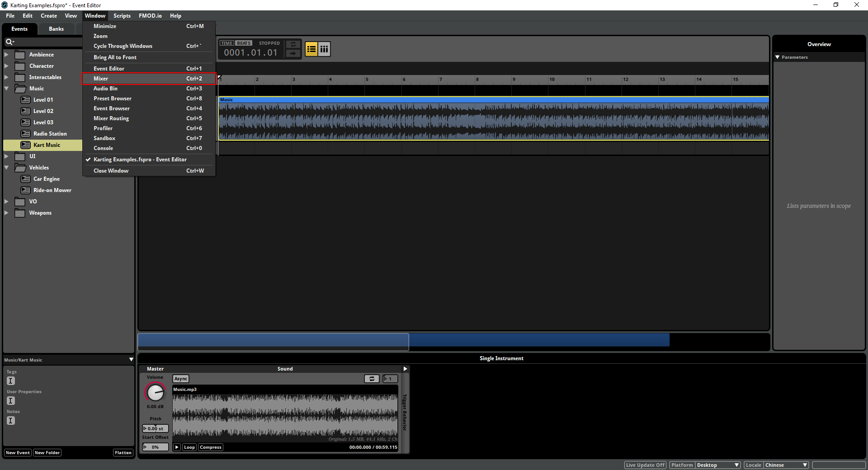Screen dimensions: 868x470
Task: Switch to the lanes view icon
Action: [324, 49]
